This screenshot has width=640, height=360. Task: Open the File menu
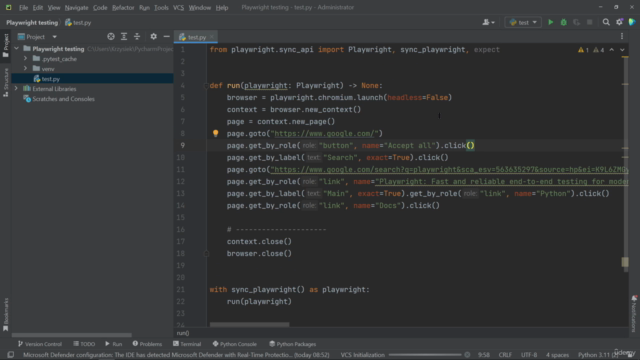[x=23, y=7]
